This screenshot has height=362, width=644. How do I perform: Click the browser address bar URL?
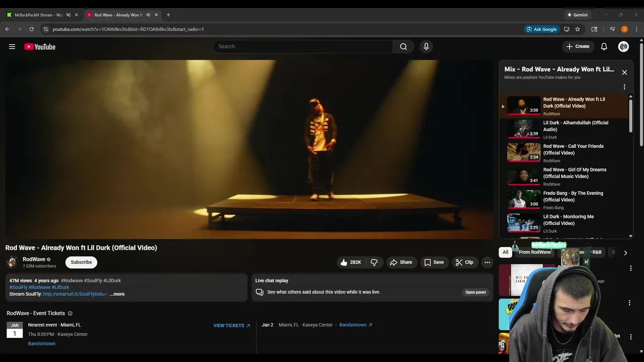(128, 29)
